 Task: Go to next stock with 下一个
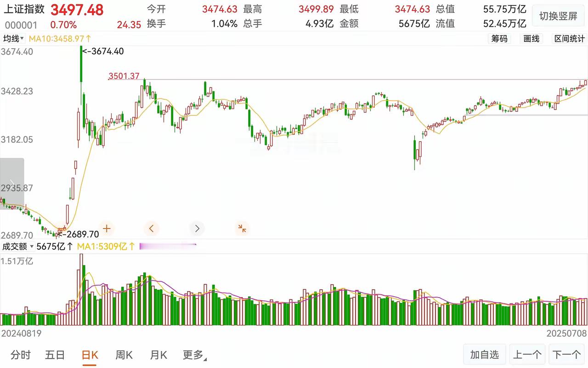tap(567, 355)
